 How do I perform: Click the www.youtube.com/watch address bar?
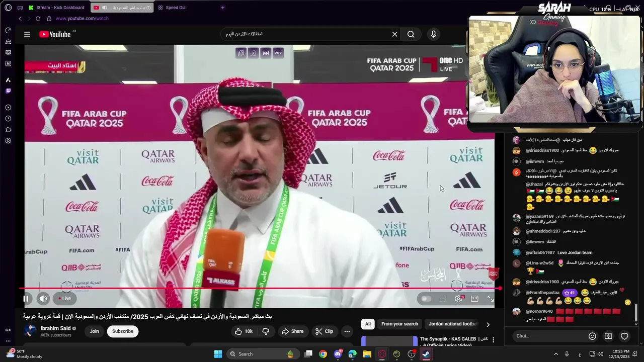tap(82, 19)
